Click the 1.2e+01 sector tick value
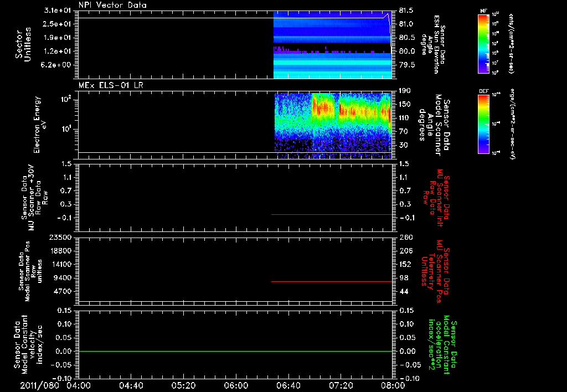Viewport: 567px width, 392px height. pyautogui.click(x=58, y=51)
